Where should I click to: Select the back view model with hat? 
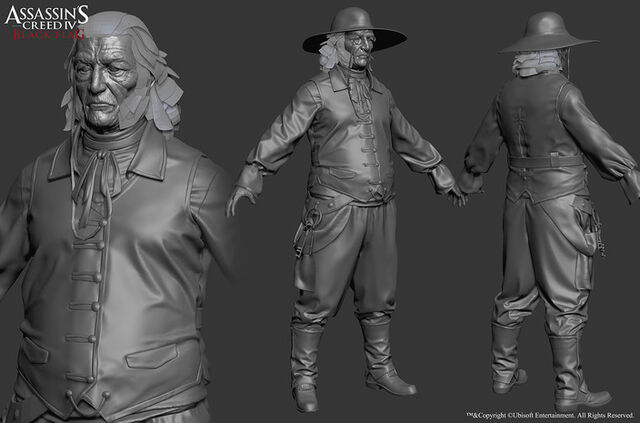coord(549,210)
